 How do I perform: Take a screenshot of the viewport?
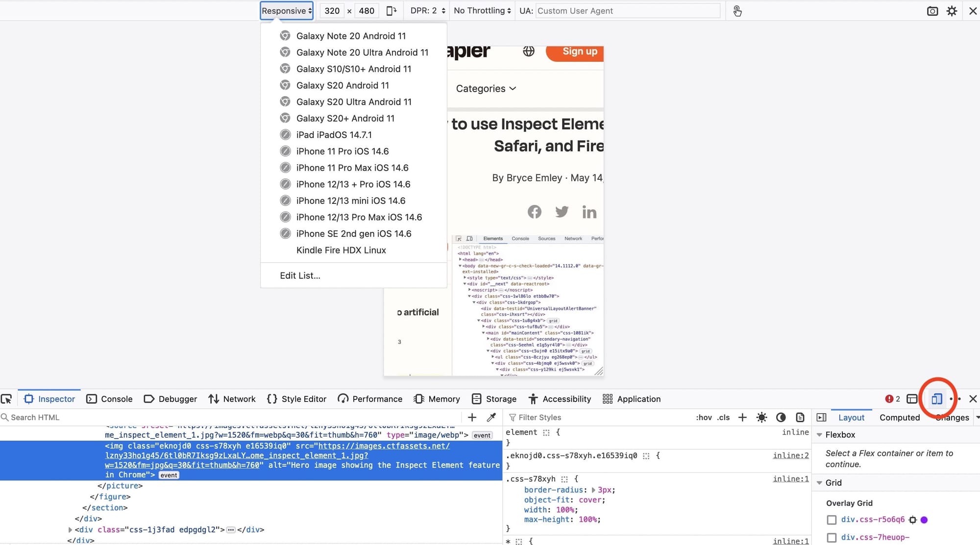click(932, 10)
